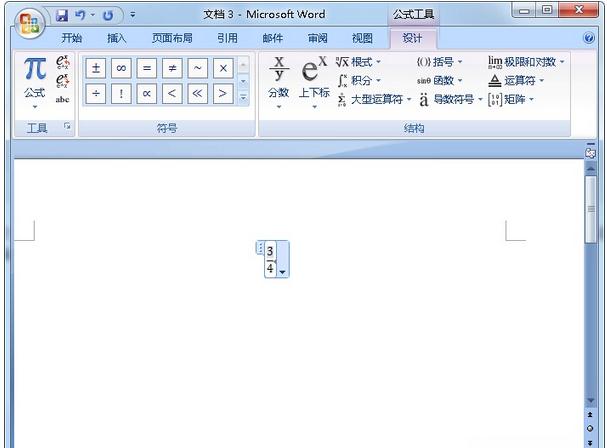Open the 括号 bracket menu
607x448 pixels.
pos(440,62)
